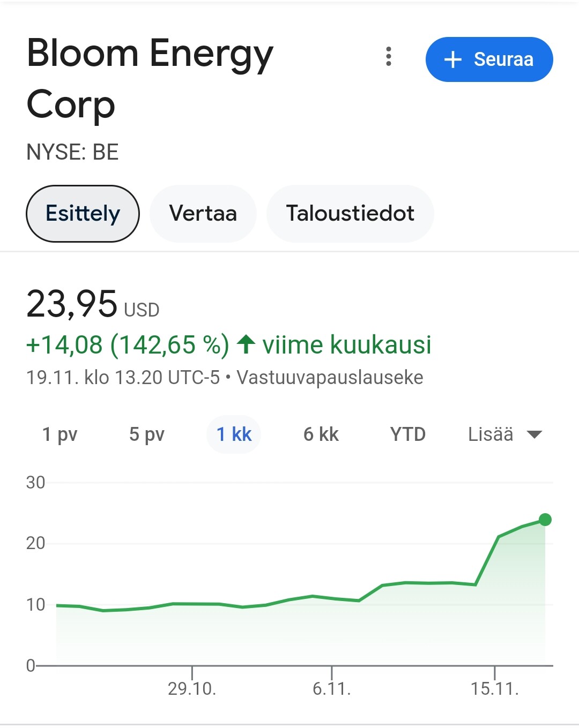Click the Bloom Energy Corp title
579x728 pixels.
click(x=150, y=79)
